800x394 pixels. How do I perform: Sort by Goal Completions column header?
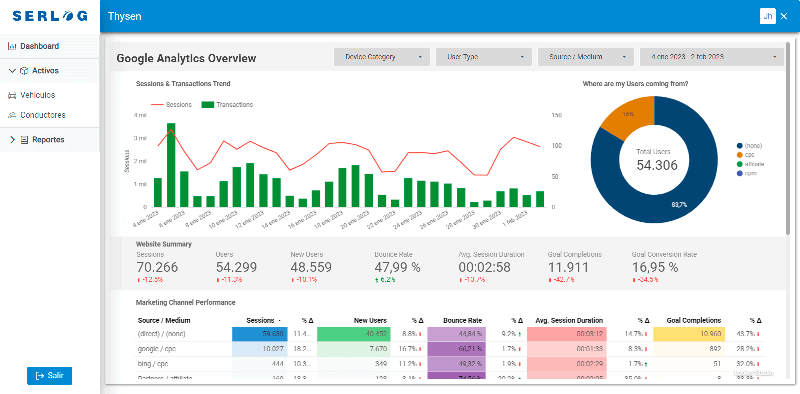[x=694, y=321]
